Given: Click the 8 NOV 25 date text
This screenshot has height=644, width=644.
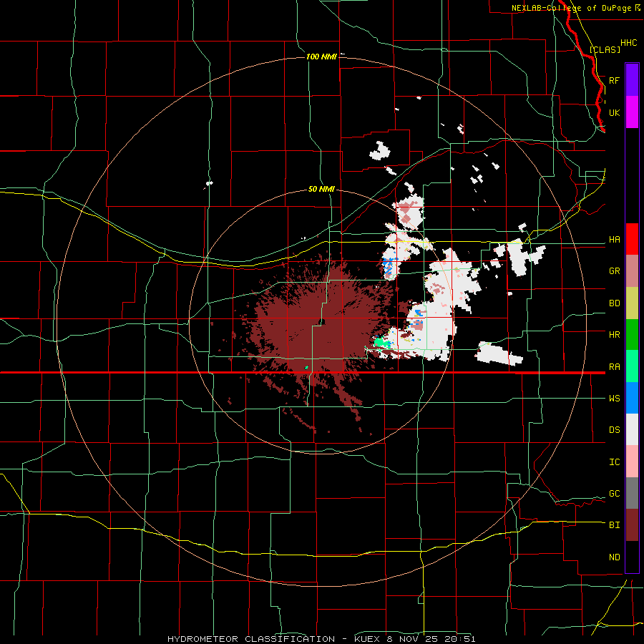Looking at the screenshot, I should 414,639.
